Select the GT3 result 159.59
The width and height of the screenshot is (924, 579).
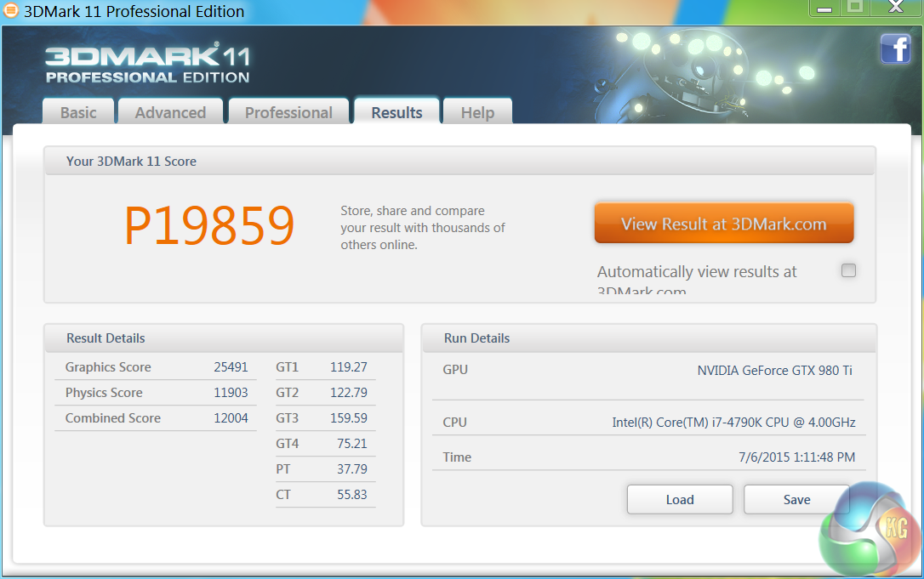tap(348, 417)
